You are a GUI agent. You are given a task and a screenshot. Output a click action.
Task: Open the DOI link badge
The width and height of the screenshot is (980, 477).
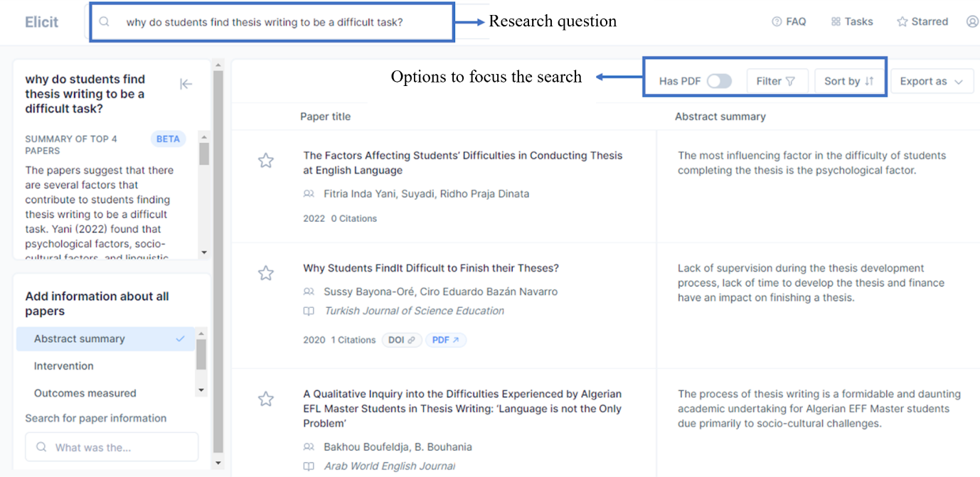tap(402, 340)
